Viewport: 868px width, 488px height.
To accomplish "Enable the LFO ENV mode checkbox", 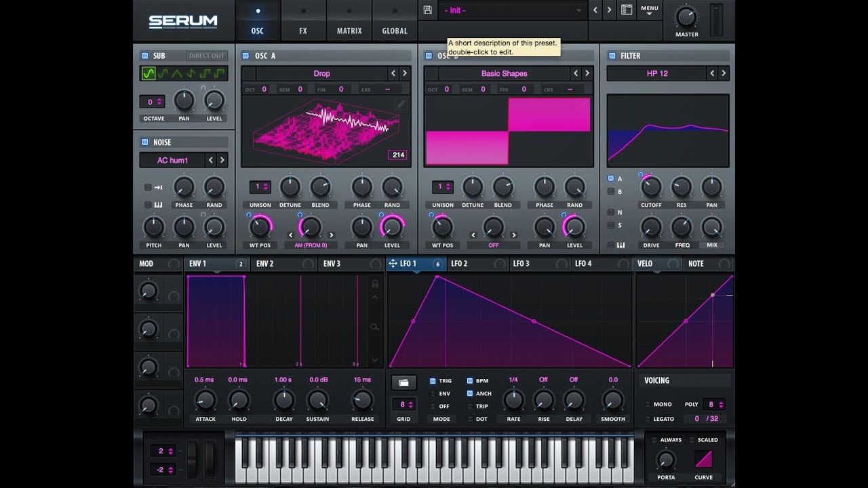I will click(x=433, y=393).
